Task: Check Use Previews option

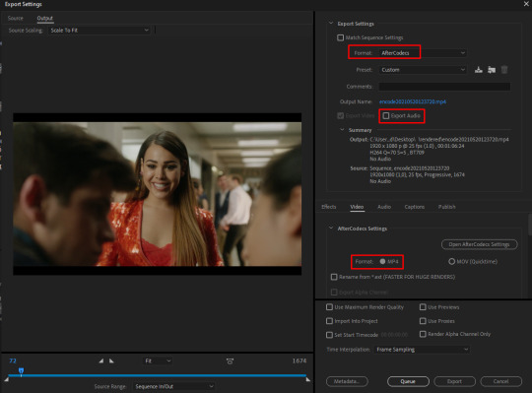Action: point(423,307)
